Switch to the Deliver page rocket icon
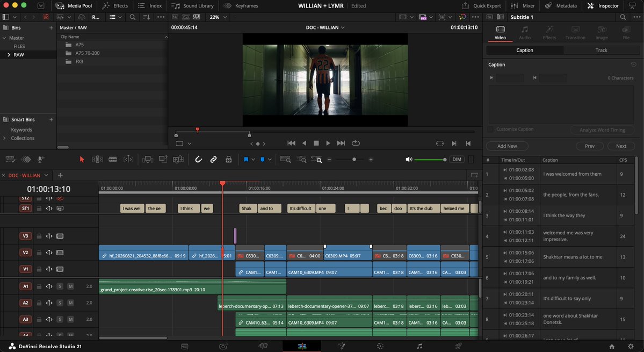This screenshot has width=644, height=352. pyautogui.click(x=458, y=346)
